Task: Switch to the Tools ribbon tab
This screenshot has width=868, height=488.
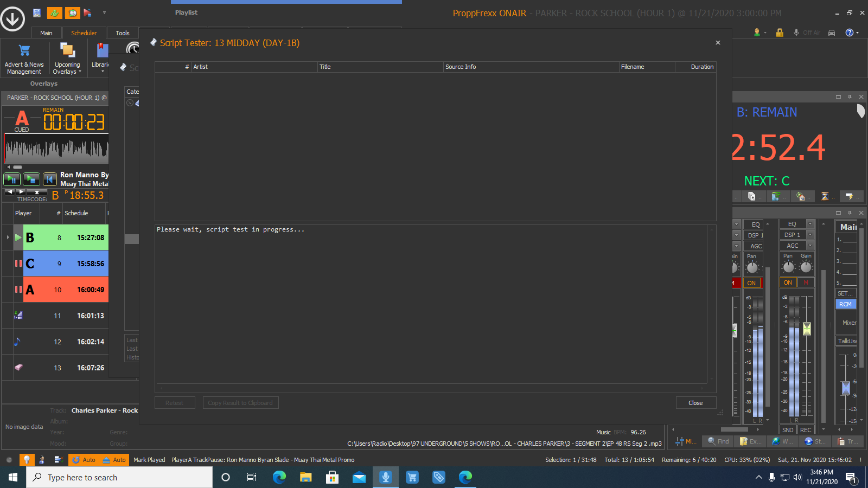Action: (x=123, y=33)
